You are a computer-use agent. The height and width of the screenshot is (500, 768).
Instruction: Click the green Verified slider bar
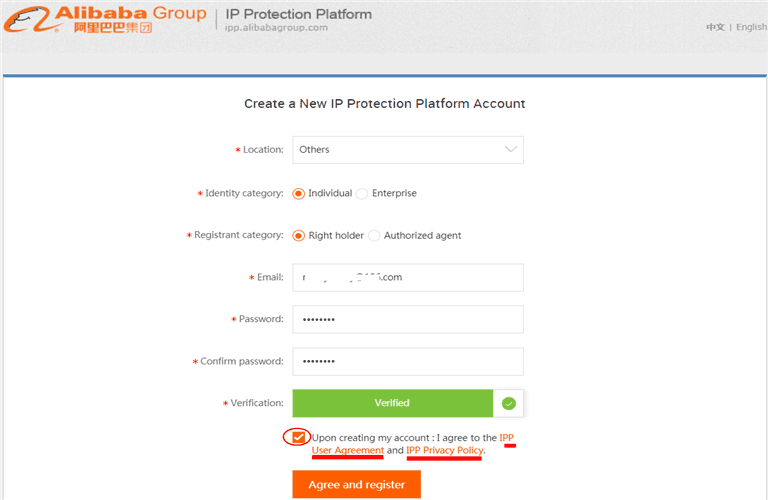(x=392, y=403)
